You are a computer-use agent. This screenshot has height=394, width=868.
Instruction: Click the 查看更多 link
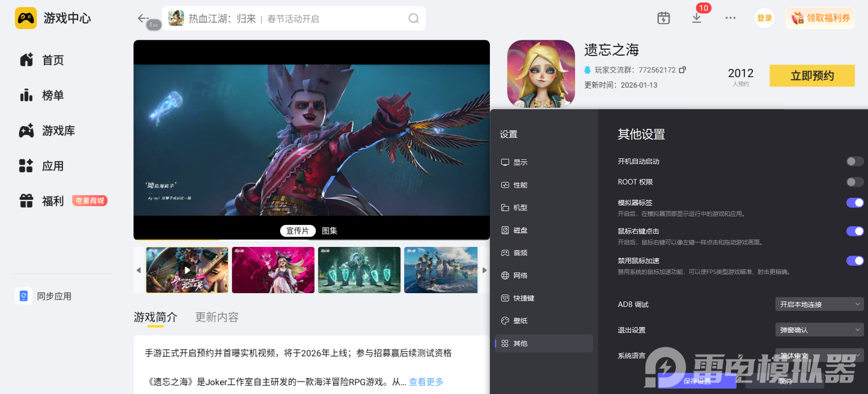tap(426, 382)
